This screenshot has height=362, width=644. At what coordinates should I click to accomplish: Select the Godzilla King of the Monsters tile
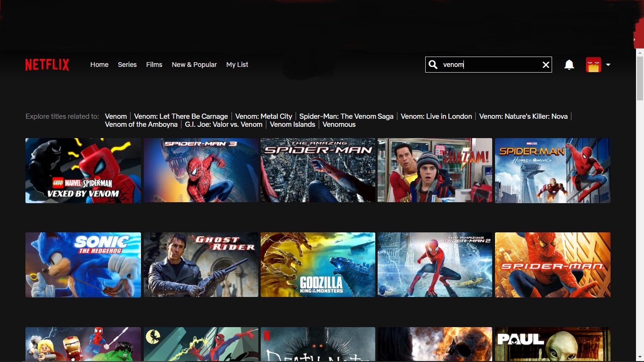pos(318,264)
